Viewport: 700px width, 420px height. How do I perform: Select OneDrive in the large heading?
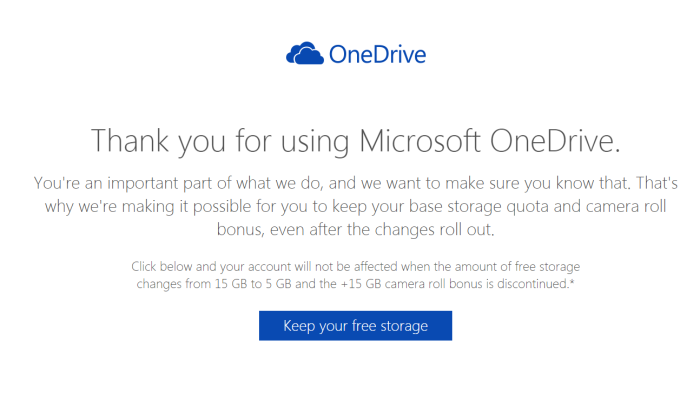pos(555,141)
